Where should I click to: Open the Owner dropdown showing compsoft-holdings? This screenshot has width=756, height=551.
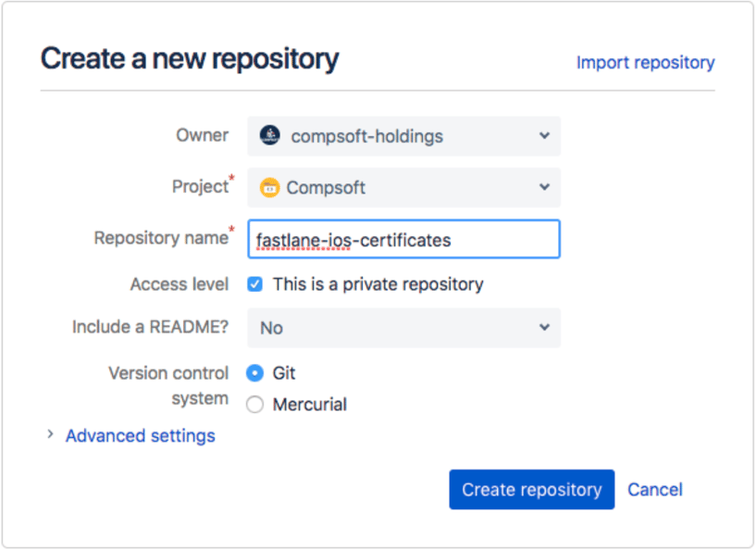tap(403, 136)
